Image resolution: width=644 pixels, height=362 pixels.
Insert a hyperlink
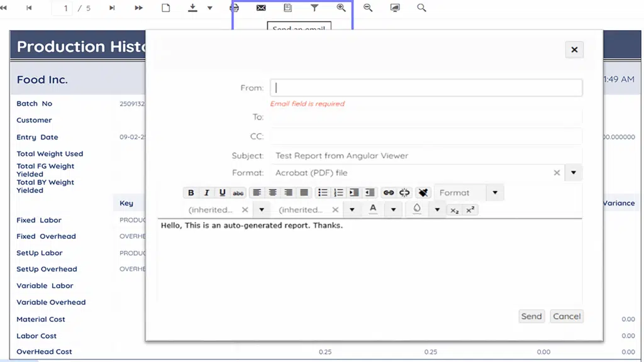coord(389,192)
